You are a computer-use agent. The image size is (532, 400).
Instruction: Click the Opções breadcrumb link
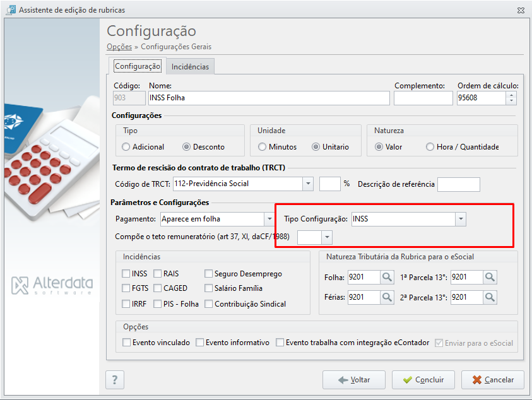[119, 47]
